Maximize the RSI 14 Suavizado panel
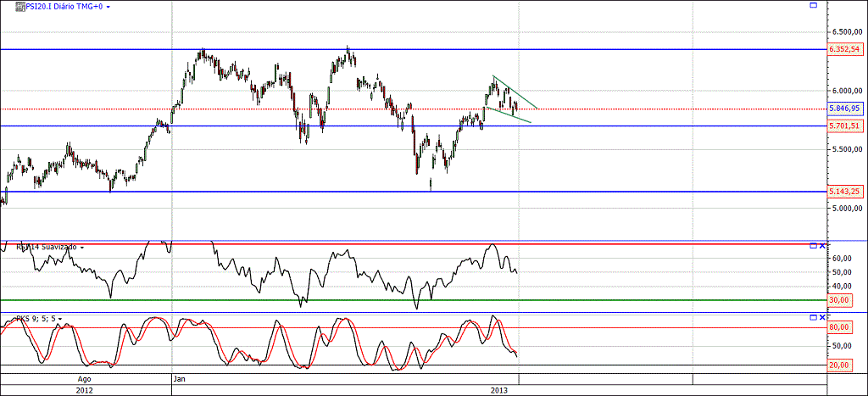 813,246
